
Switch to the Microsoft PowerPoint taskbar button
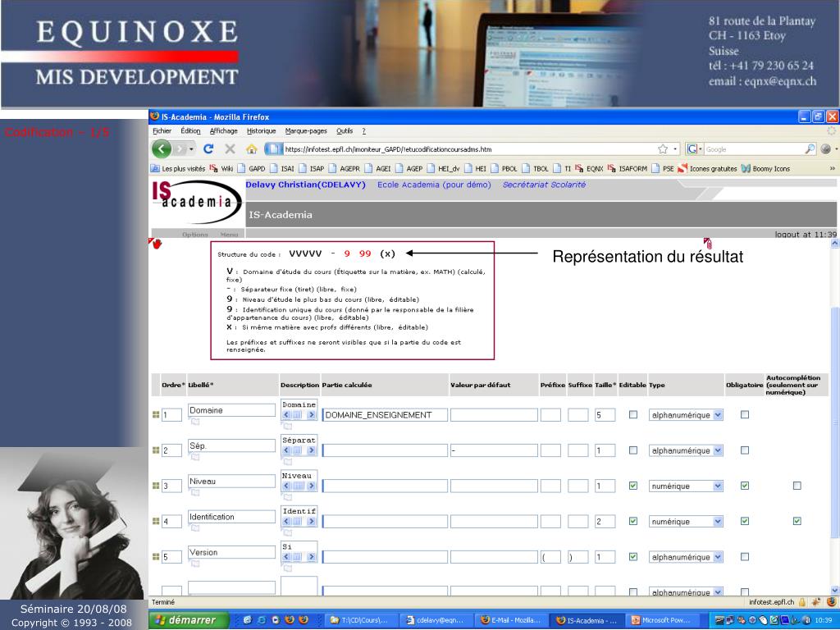pyautogui.click(x=661, y=620)
